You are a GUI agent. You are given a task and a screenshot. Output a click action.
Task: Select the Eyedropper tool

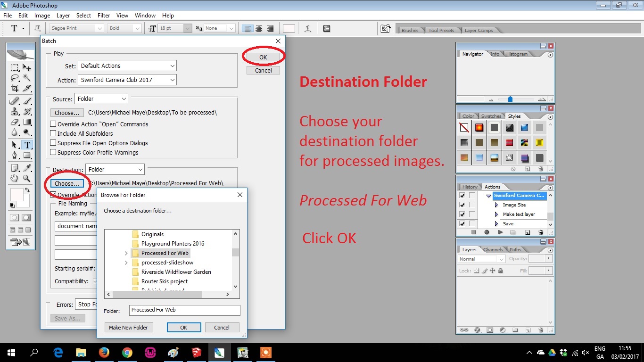point(27,168)
